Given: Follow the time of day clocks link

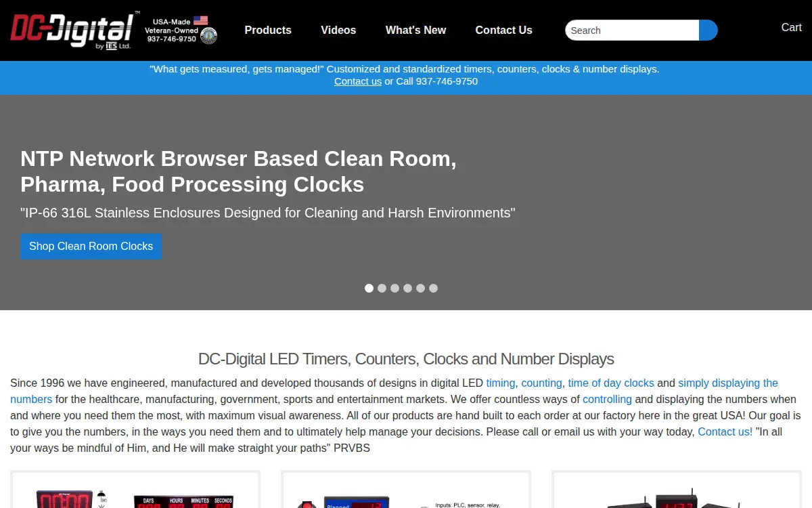Looking at the screenshot, I should pyautogui.click(x=611, y=383).
